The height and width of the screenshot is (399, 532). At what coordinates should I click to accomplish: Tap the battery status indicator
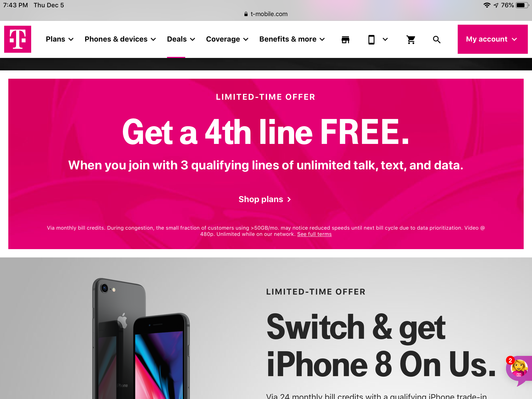(x=522, y=5)
